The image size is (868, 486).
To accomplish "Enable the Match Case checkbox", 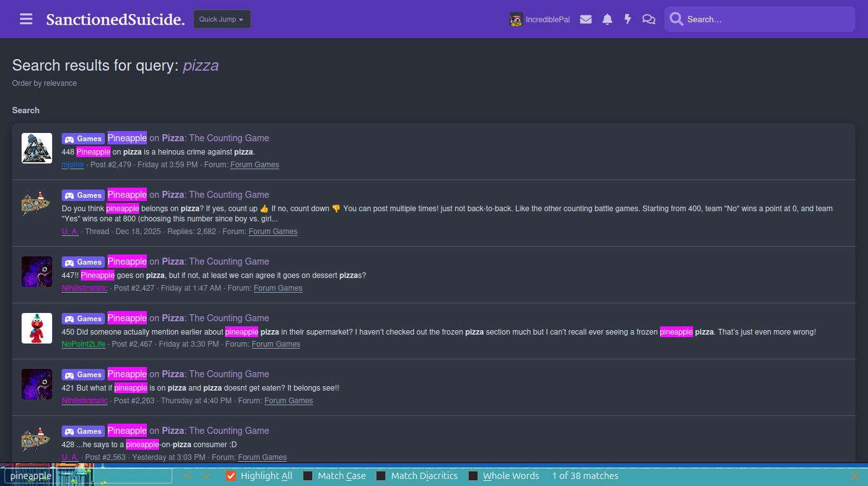I will (x=308, y=476).
